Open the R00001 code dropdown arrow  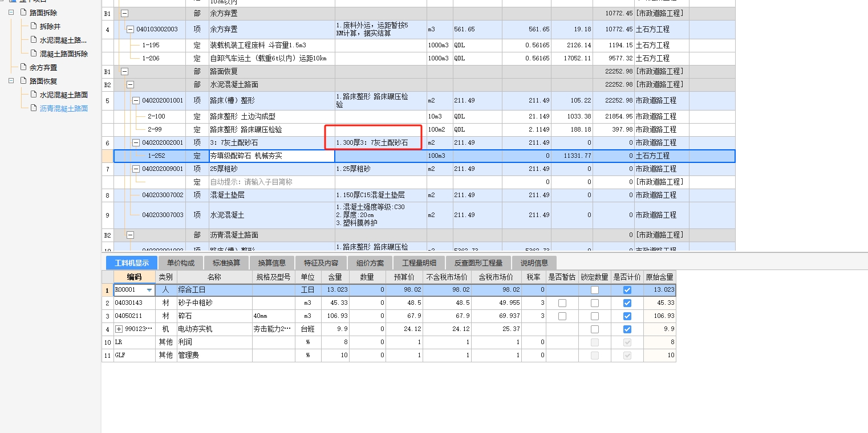click(149, 290)
